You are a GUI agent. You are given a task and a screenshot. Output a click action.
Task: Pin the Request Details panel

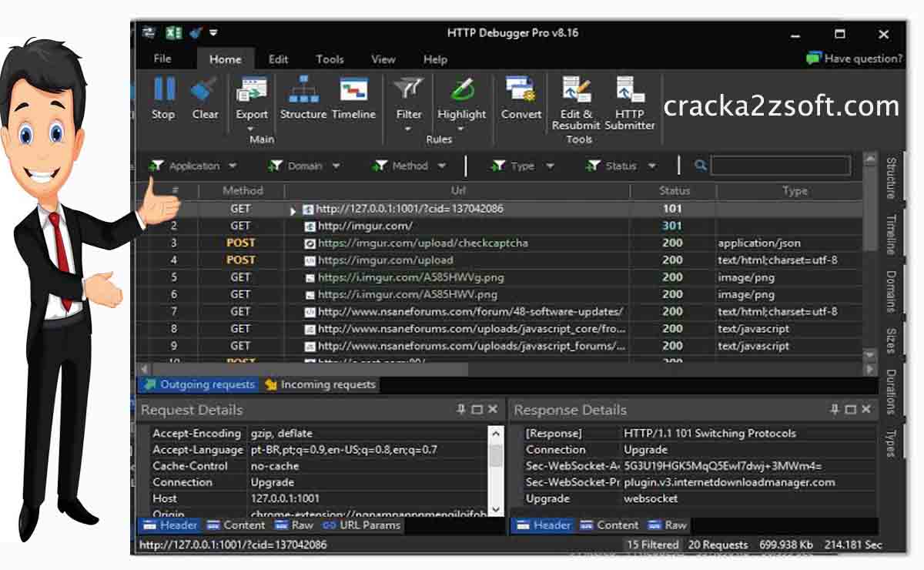[460, 410]
